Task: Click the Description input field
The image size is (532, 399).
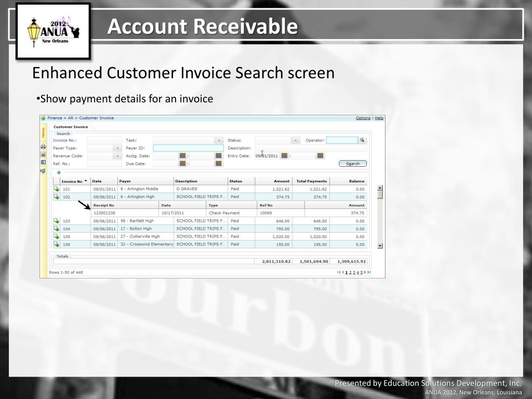Action: coord(311,148)
